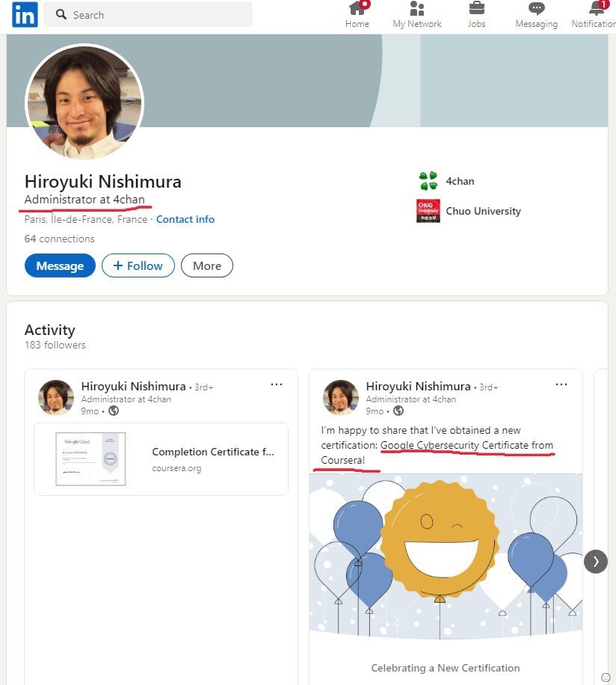Expand the More options dropdown

click(207, 265)
